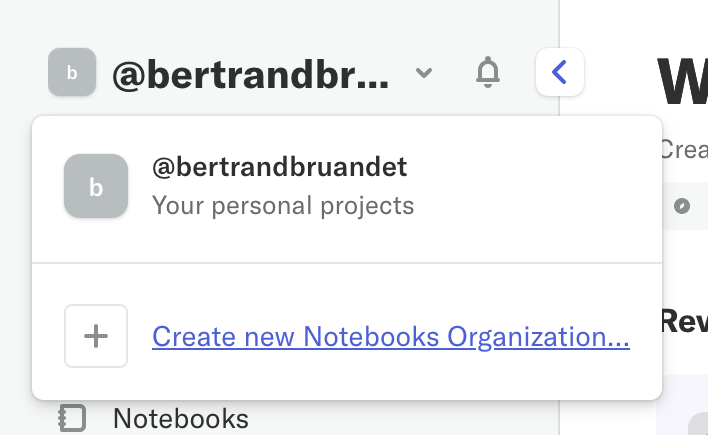Click the plus icon box
This screenshot has height=435, width=708.
tap(96, 336)
